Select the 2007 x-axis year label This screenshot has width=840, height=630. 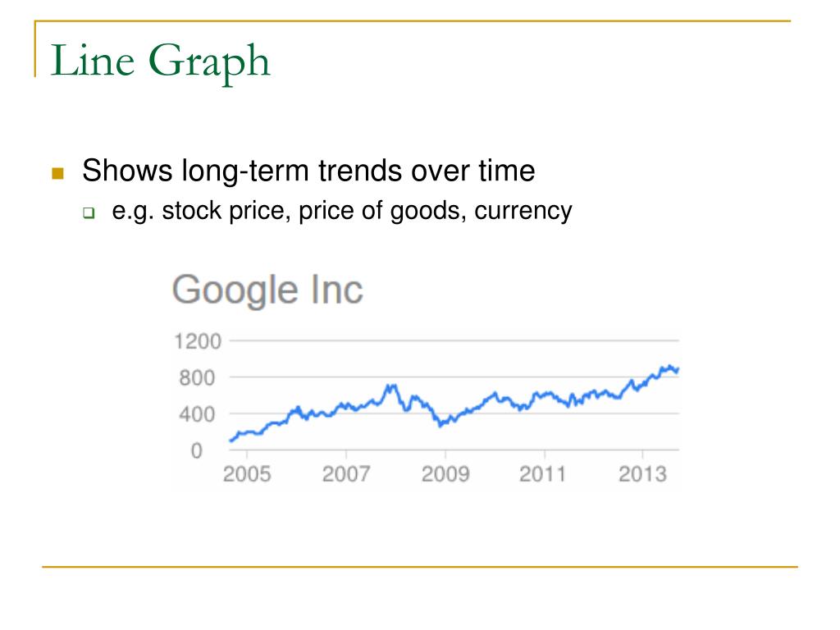[346, 474]
